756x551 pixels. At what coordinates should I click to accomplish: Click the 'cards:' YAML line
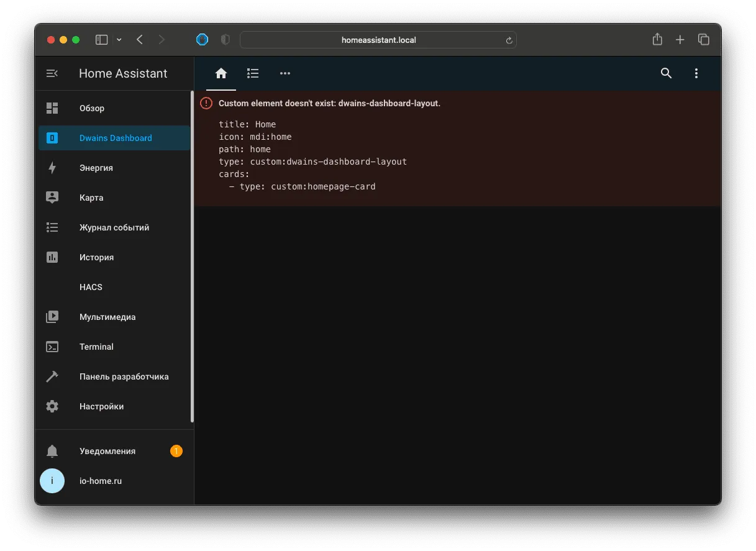click(234, 174)
